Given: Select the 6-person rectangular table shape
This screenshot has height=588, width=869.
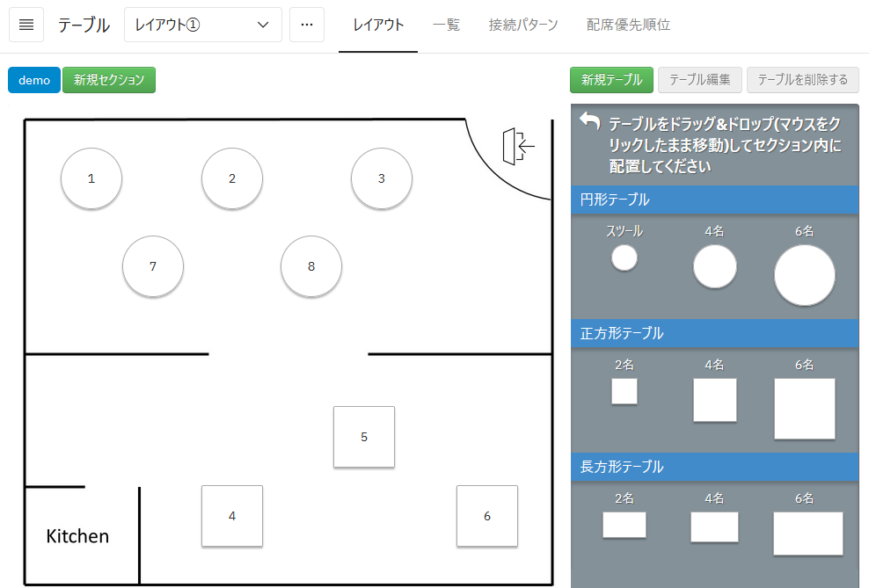Looking at the screenshot, I should [x=807, y=534].
